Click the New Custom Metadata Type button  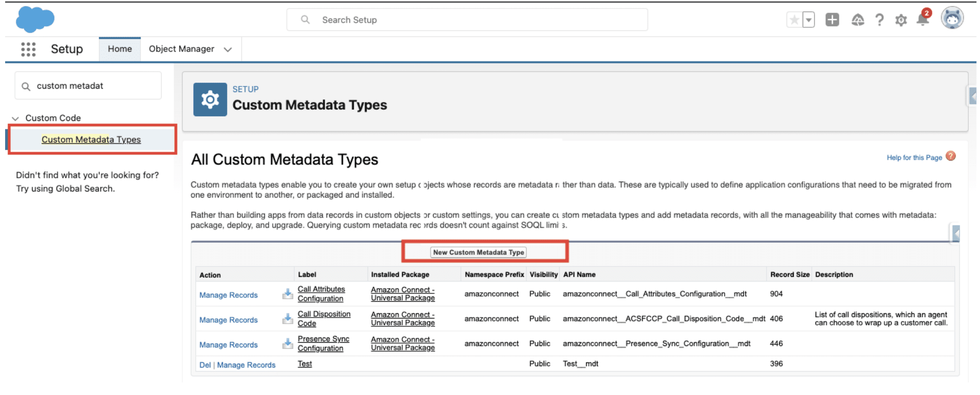click(x=478, y=253)
